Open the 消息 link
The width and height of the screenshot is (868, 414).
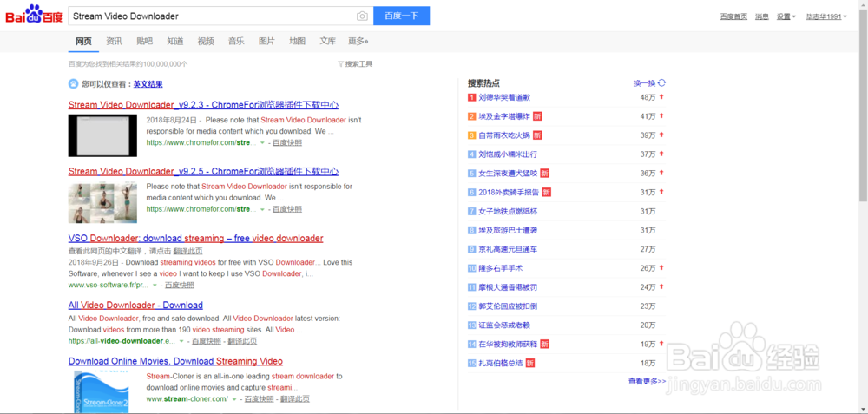click(x=762, y=16)
